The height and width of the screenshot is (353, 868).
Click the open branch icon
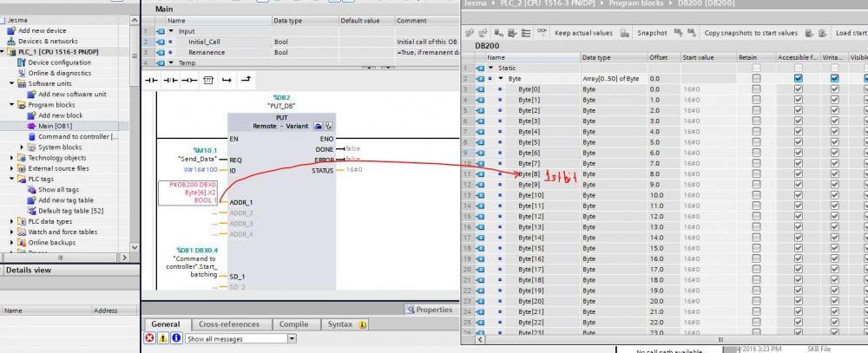click(x=227, y=79)
